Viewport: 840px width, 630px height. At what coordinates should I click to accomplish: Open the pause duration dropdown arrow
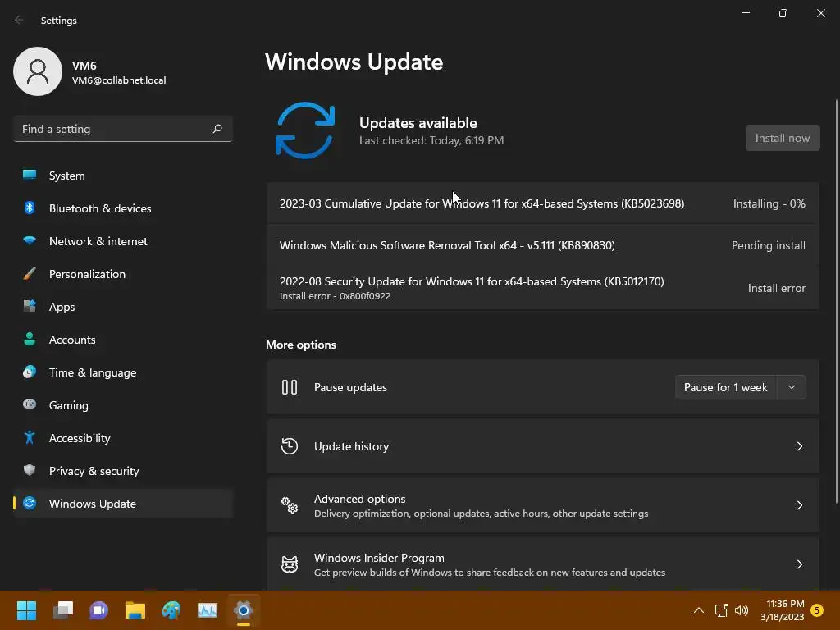click(792, 387)
